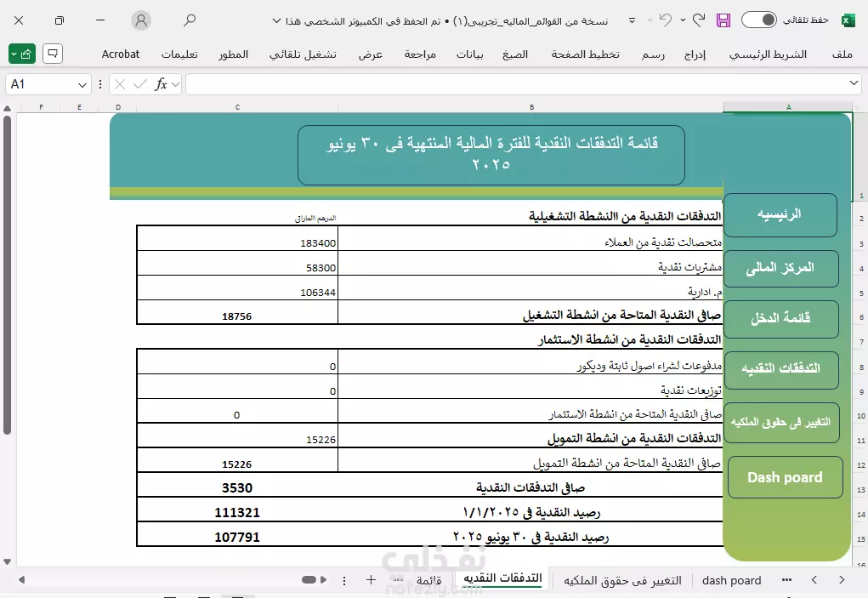Viewport: 868px width, 598px height.
Task: Click the التدفقات النقديه navigation button
Action: [780, 369]
